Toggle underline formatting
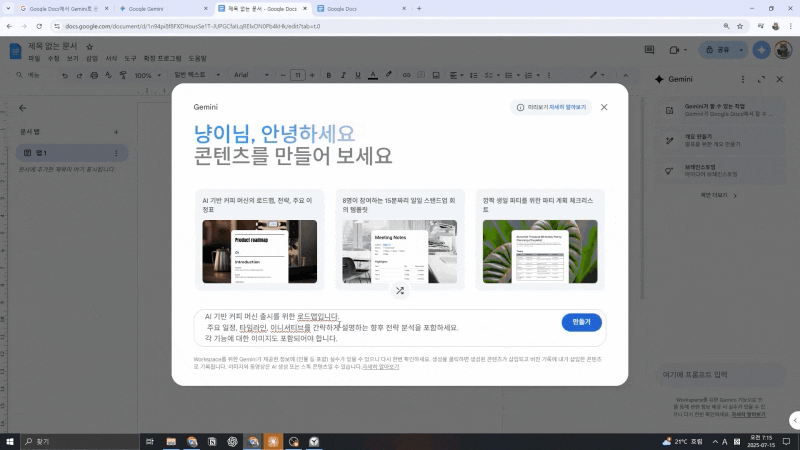The image size is (800, 450). (358, 76)
